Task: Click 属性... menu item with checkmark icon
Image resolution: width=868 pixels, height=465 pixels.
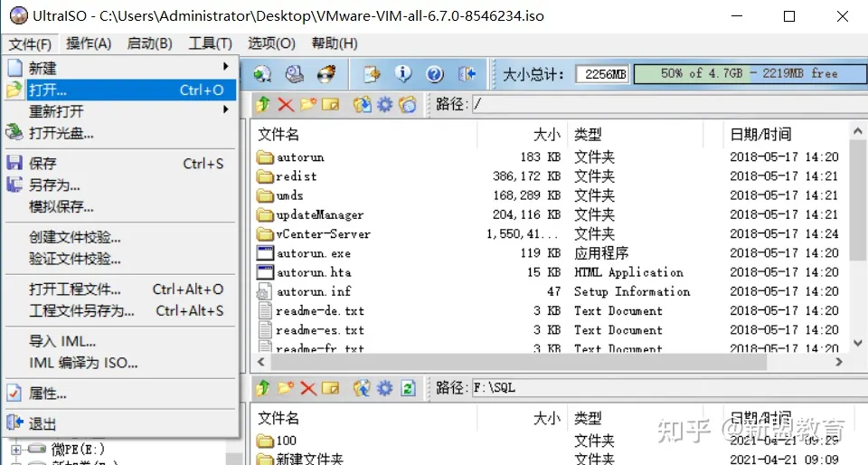Action: (x=47, y=394)
